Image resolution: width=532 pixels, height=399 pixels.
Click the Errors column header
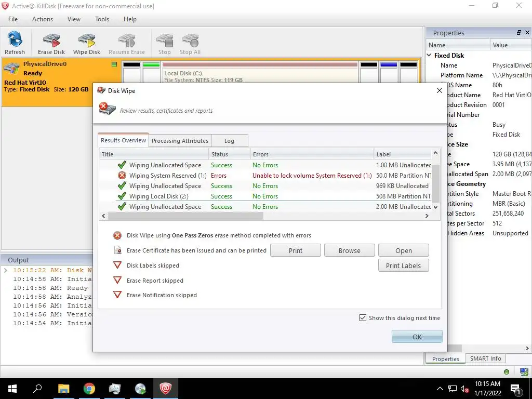tap(312, 154)
